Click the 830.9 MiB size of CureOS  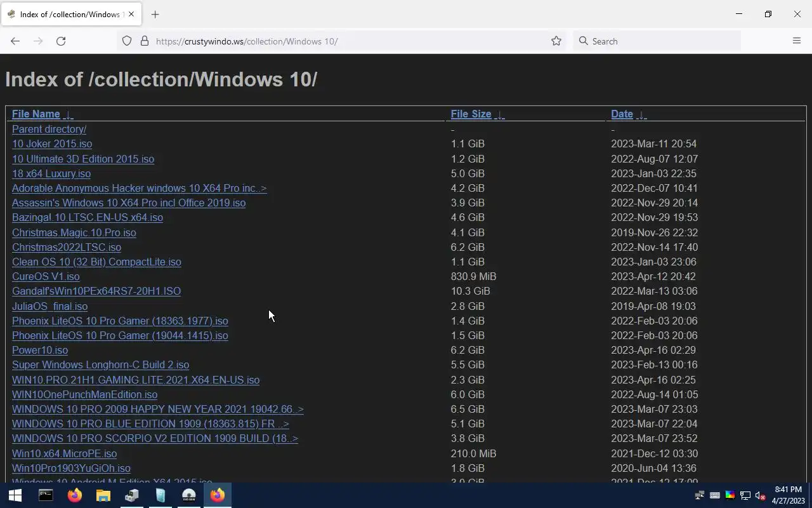(x=474, y=276)
